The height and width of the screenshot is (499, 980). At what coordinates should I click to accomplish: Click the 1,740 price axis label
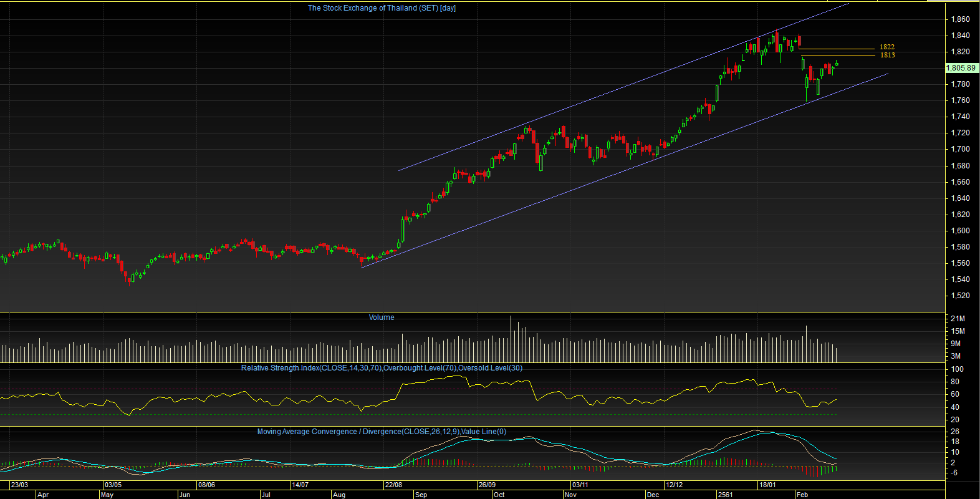coord(960,117)
